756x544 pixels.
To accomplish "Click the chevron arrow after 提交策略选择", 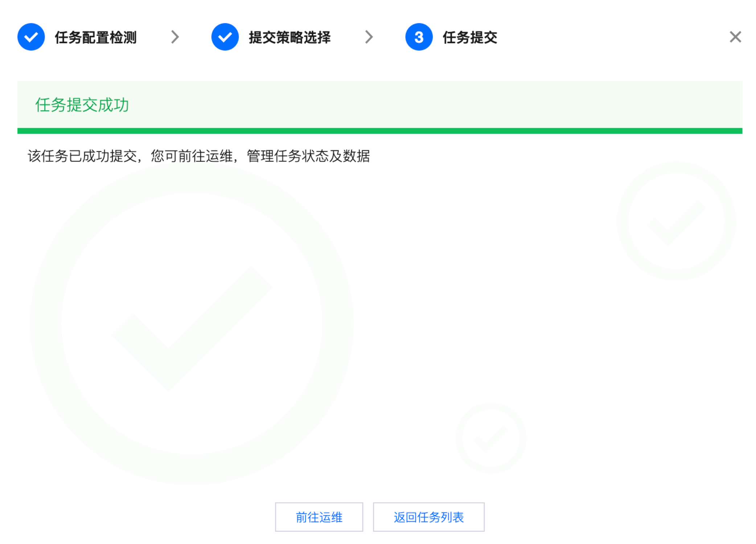I will pyautogui.click(x=369, y=37).
